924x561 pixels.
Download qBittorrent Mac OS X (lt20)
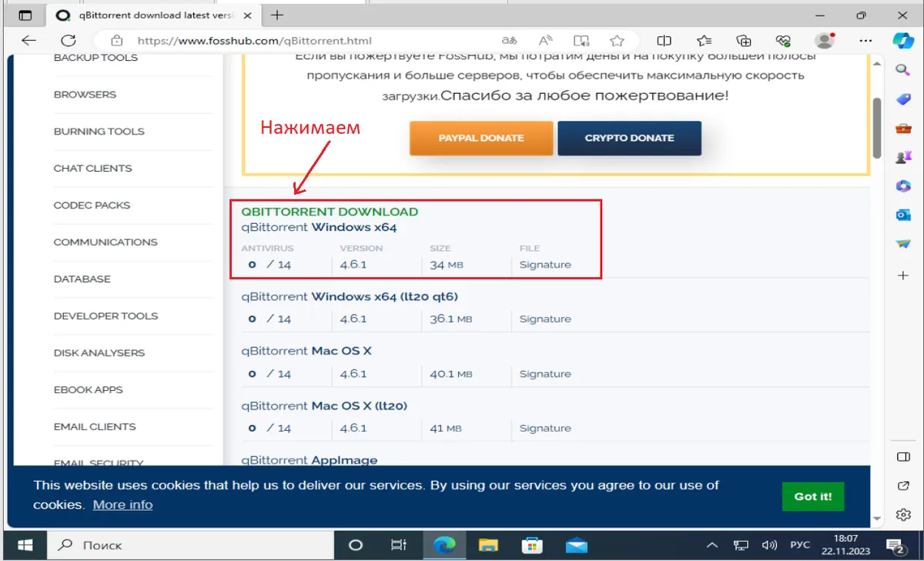pyautogui.click(x=324, y=406)
